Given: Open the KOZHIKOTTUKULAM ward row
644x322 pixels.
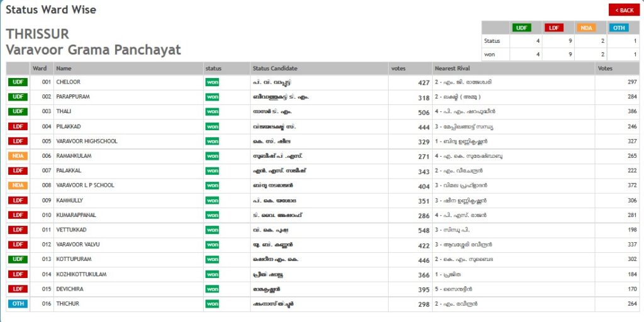Looking at the screenshot, I should [x=81, y=274].
